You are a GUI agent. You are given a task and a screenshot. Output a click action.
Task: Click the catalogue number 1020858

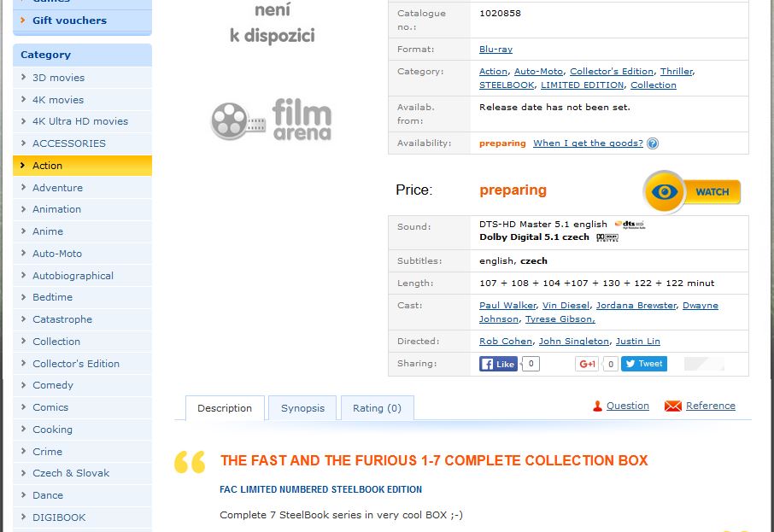[x=500, y=14]
